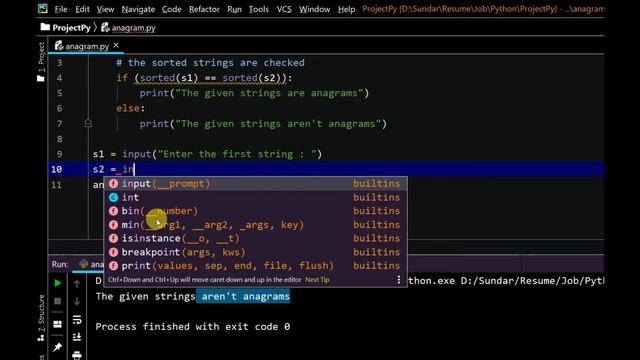The image size is (640, 360).
Task: Click print statement on line 5
Action: click(x=254, y=93)
